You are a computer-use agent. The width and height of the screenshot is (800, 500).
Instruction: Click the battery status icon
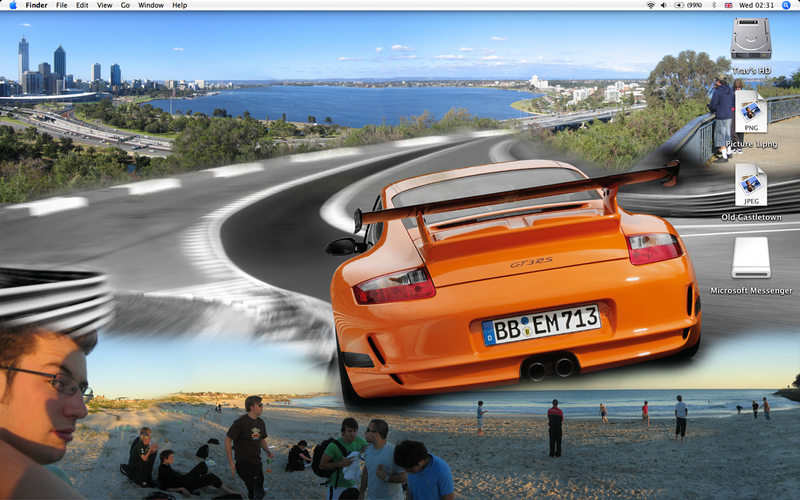click(x=681, y=5)
